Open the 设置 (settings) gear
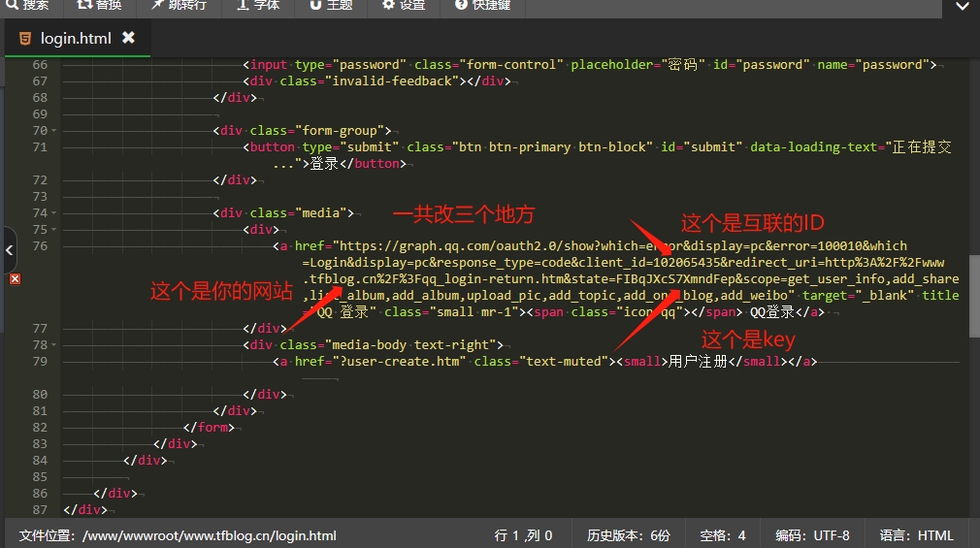Image resolution: width=980 pixels, height=548 pixels. coord(404,6)
